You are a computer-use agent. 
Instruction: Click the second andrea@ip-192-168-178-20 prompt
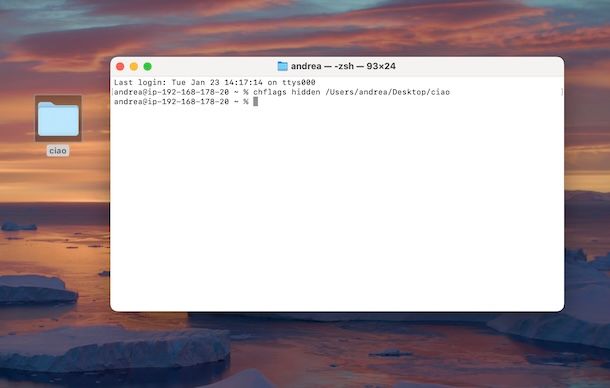click(x=172, y=102)
